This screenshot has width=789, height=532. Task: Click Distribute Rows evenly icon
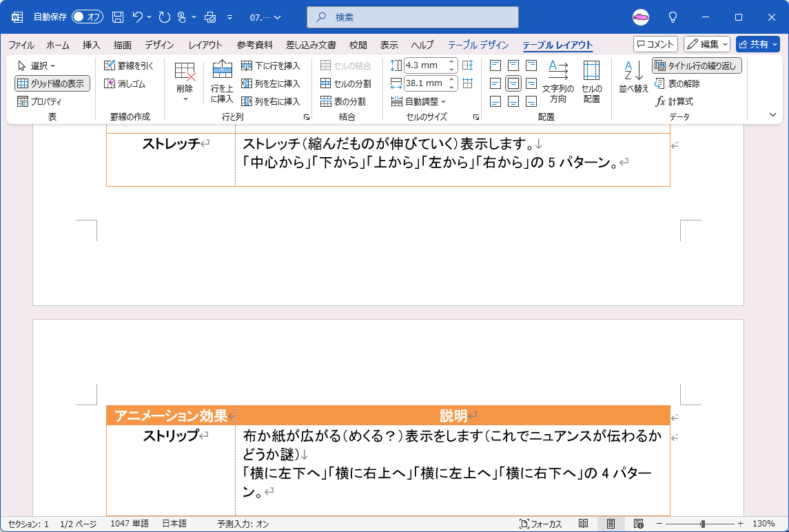pyautogui.click(x=467, y=65)
